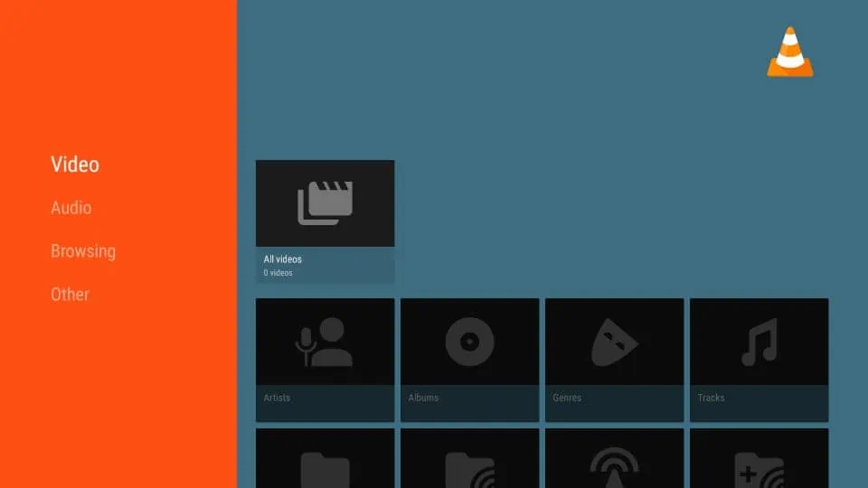Switch to the Audio section
The height and width of the screenshot is (488, 868).
[71, 208]
